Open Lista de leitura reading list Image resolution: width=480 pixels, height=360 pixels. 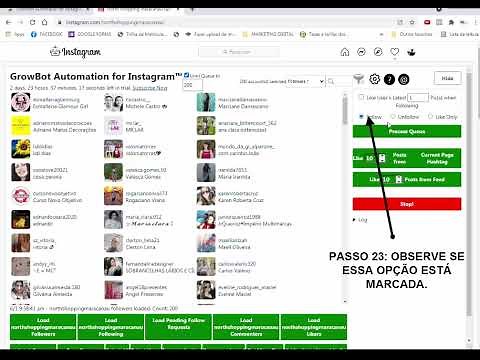pyautogui.click(x=460, y=34)
